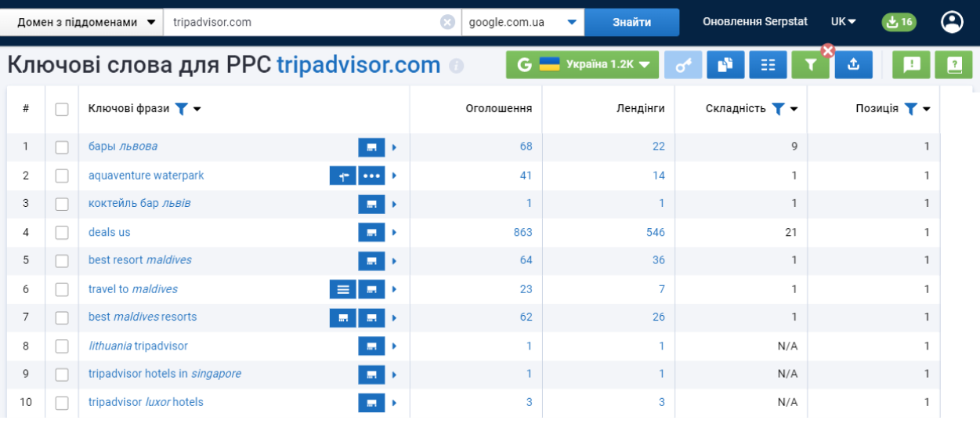Click ad icon for коктейль бар львів

pos(371,204)
